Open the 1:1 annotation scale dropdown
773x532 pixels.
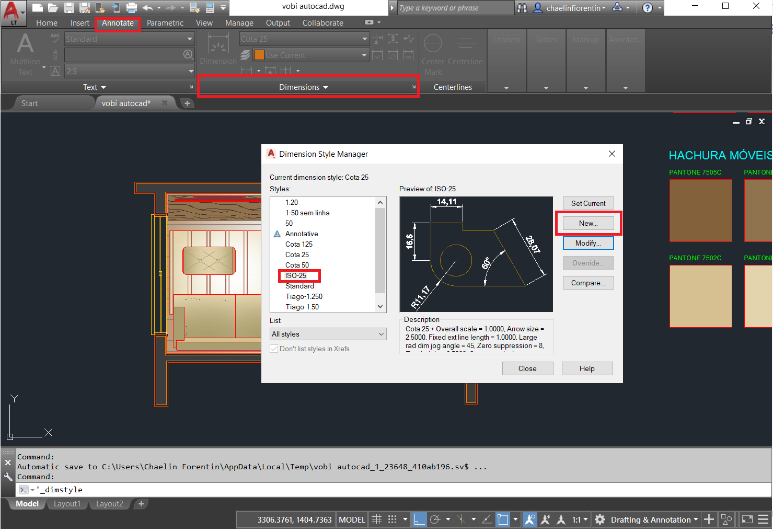pyautogui.click(x=580, y=519)
